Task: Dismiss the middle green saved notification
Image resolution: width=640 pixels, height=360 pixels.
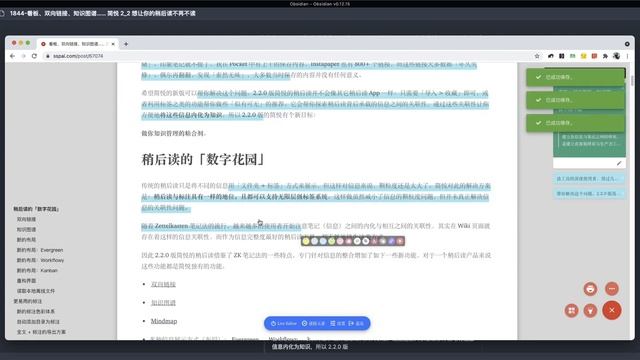Action: [575, 100]
